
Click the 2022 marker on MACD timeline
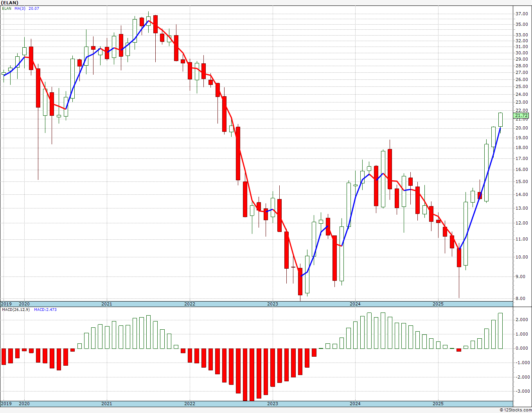tap(190, 404)
